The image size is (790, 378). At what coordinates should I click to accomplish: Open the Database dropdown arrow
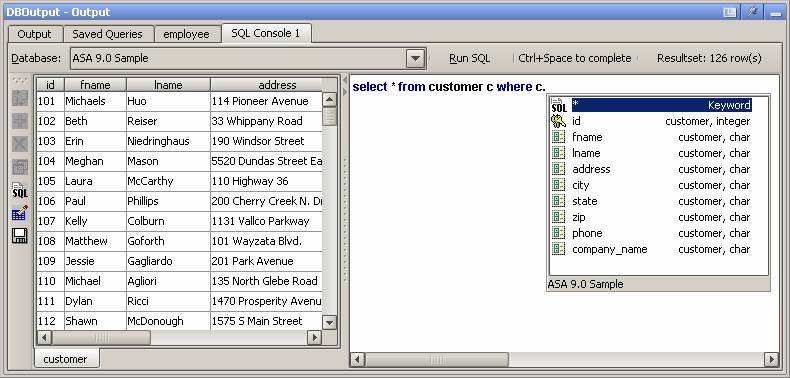(x=415, y=58)
